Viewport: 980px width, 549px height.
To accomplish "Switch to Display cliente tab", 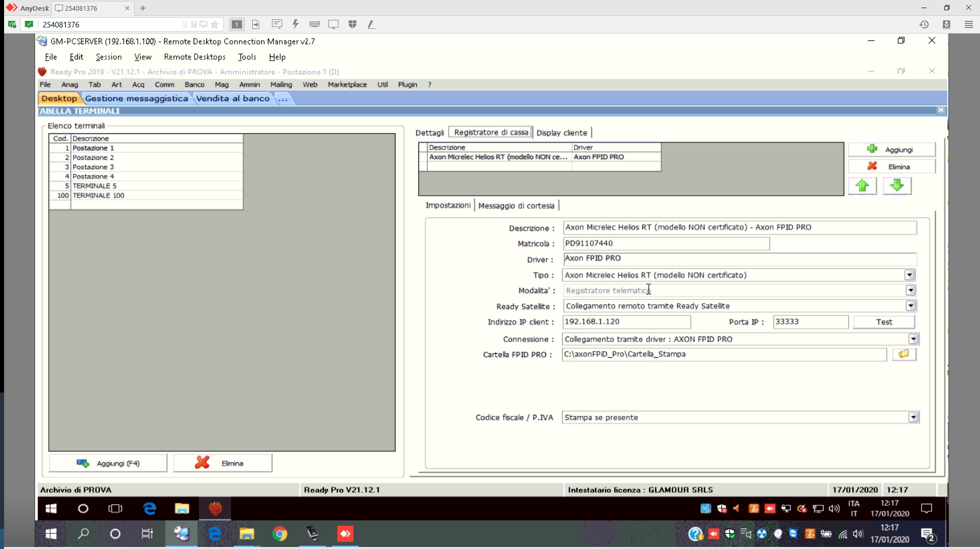I will pos(562,133).
